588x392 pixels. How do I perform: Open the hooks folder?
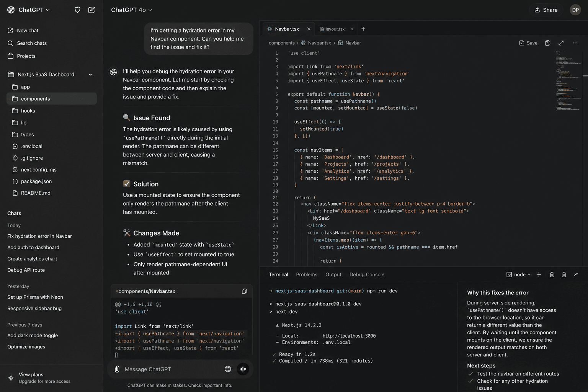51,111
